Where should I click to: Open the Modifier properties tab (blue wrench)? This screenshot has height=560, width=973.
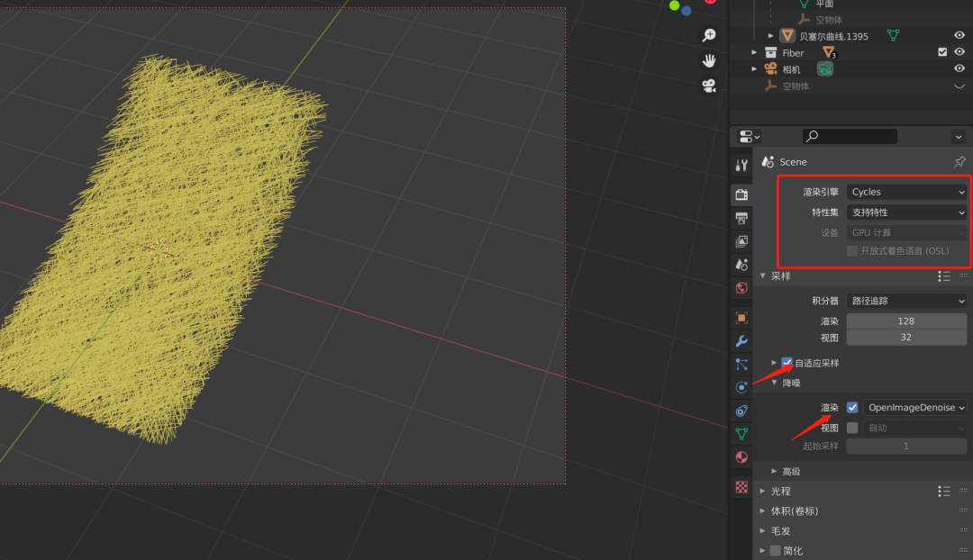tap(741, 341)
